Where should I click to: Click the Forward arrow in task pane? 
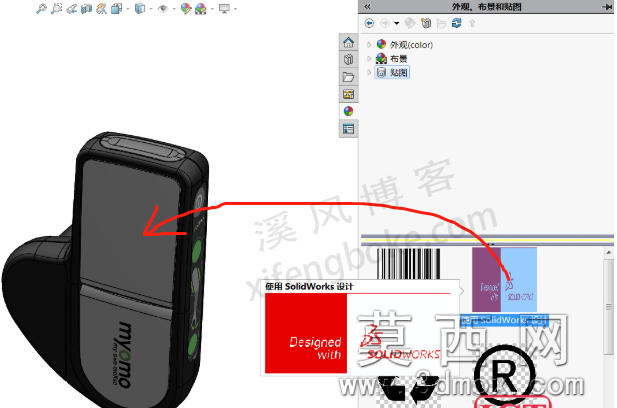click(x=384, y=23)
